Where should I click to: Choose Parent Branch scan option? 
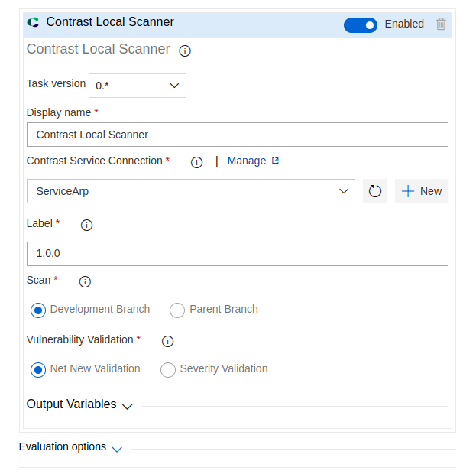(177, 310)
